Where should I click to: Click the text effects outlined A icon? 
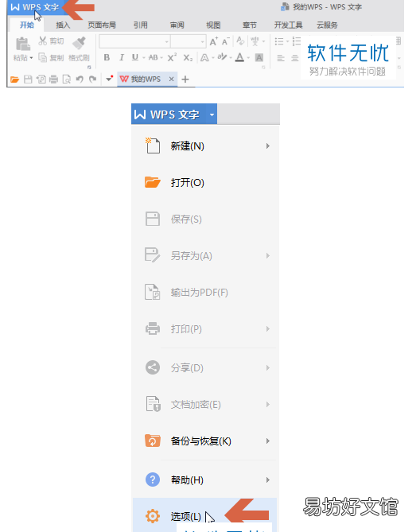tap(204, 58)
